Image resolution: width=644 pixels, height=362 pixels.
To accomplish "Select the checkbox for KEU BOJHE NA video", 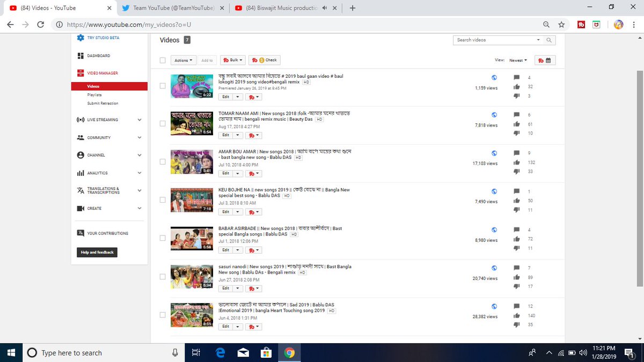I will [x=163, y=200].
